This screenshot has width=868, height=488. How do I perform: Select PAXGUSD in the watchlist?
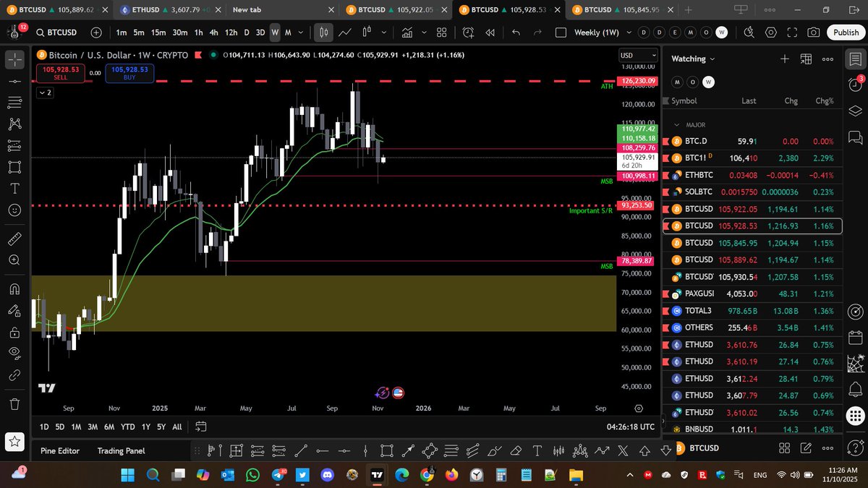click(x=752, y=294)
